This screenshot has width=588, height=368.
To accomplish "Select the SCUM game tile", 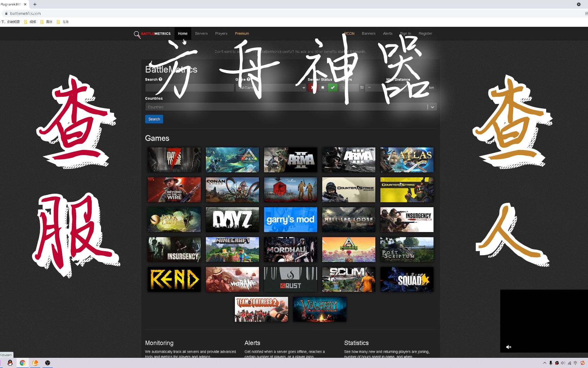I will 349,279.
